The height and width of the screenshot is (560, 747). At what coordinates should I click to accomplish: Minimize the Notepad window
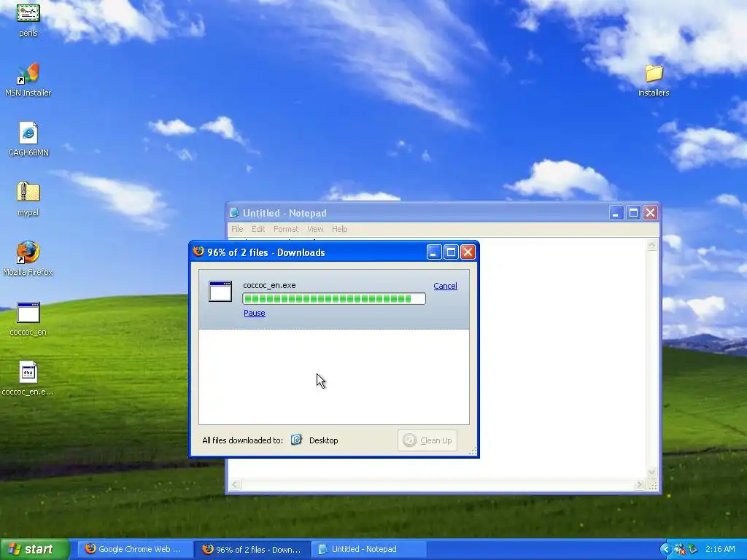click(x=616, y=213)
